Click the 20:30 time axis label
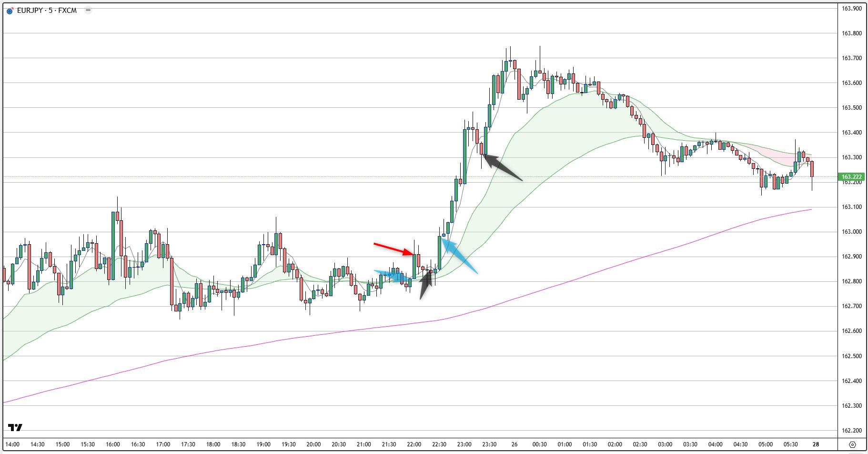Screen dimensions: 868x454 (x=339, y=444)
